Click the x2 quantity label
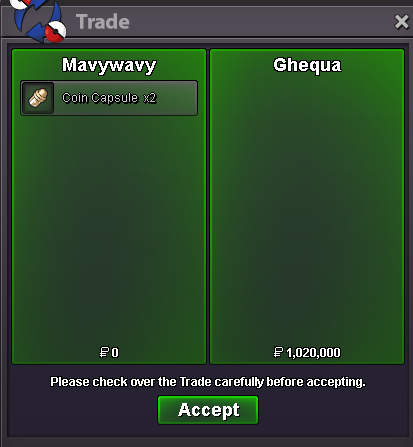This screenshot has width=413, height=447. tap(150, 98)
